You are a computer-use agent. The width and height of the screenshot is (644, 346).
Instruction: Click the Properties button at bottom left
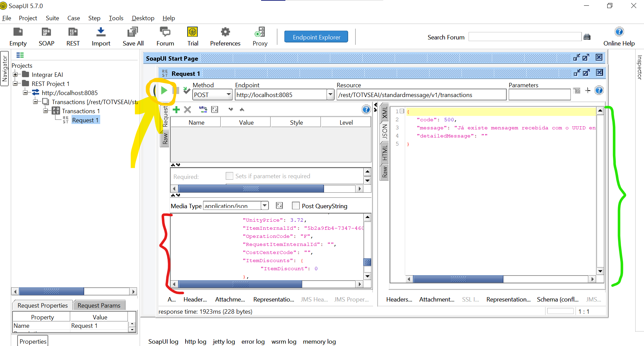[x=33, y=341]
